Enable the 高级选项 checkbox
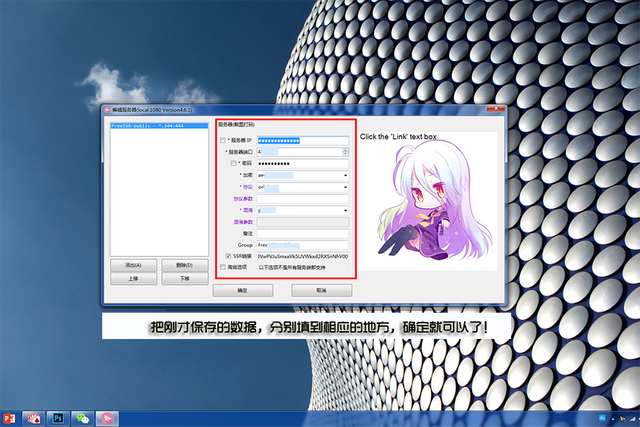640x427 pixels. click(x=223, y=267)
